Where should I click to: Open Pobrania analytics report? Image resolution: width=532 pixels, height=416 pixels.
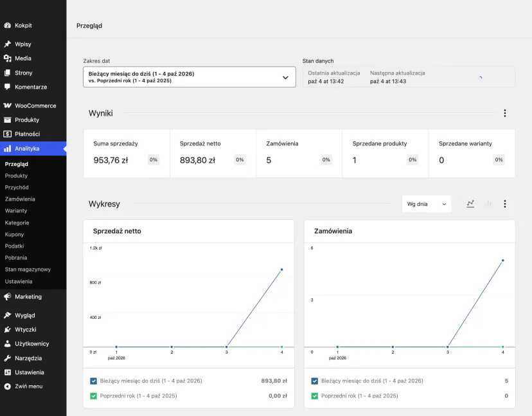(x=16, y=258)
